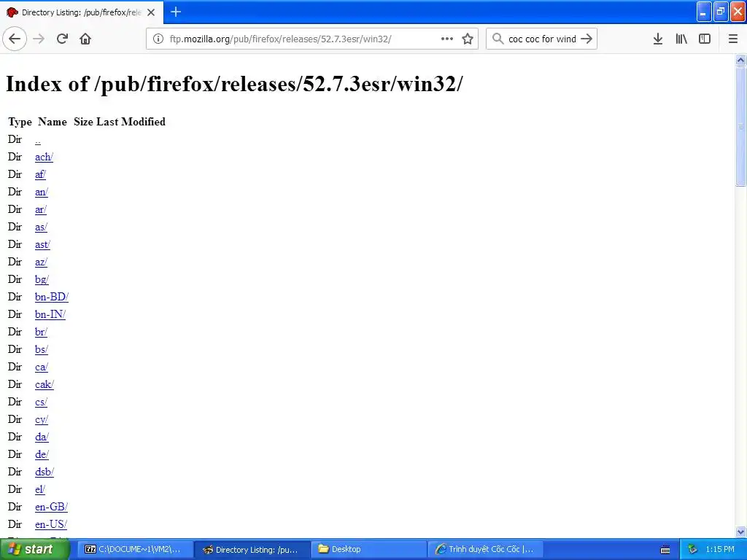Screen dimensions: 747x560
Task: Open the ast/ directory
Action: coord(42,245)
